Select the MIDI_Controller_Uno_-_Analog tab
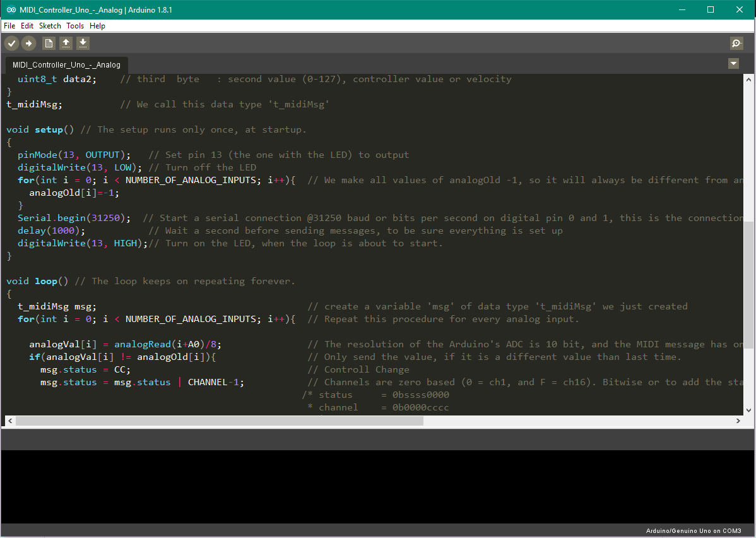Screen dimensions: 756x538 pos(66,64)
